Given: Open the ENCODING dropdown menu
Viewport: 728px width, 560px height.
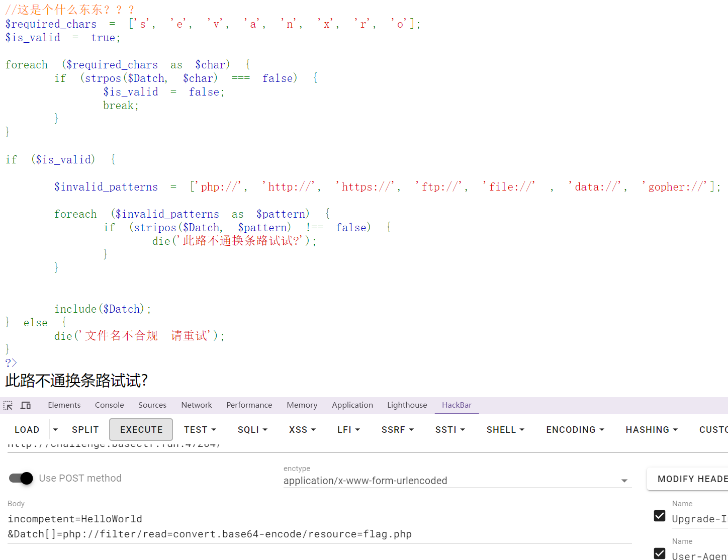Looking at the screenshot, I should (x=575, y=430).
